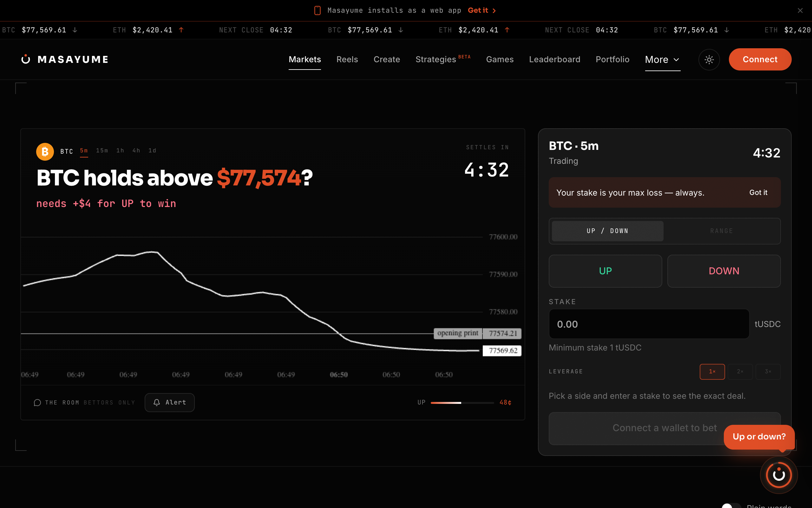Click the first NEXT CLOSE 04:32 ticker
The height and width of the screenshot is (508, 812).
255,30
